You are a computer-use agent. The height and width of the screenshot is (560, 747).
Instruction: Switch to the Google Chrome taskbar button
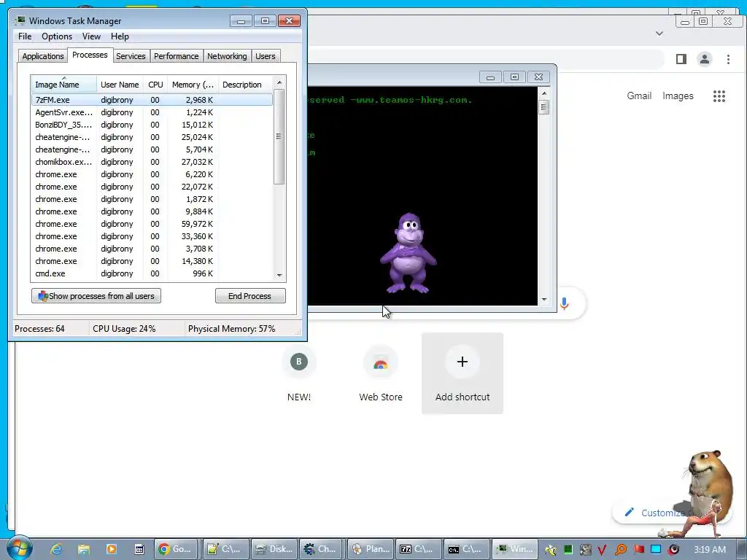click(x=177, y=549)
